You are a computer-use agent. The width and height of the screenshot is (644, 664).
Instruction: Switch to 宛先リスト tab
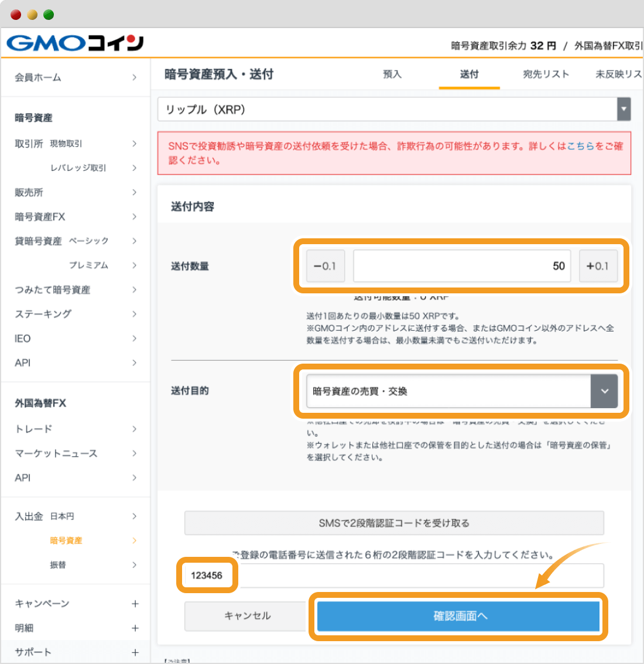546,74
